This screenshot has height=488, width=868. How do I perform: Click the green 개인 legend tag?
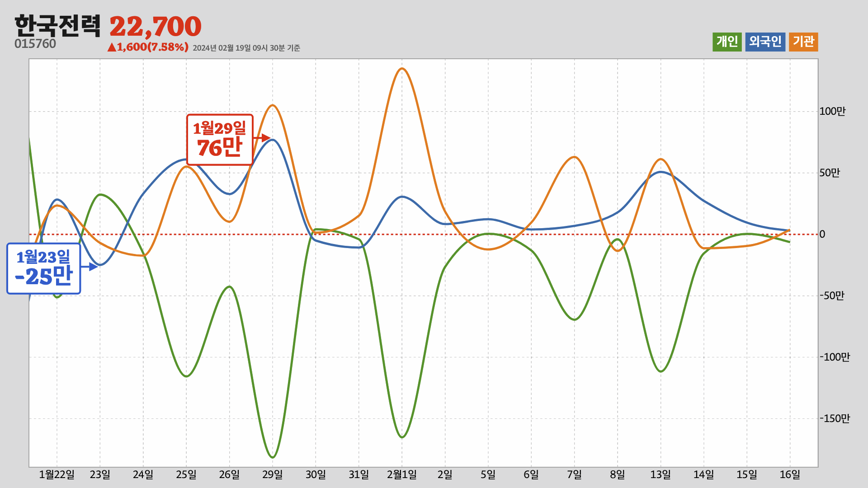pos(727,42)
